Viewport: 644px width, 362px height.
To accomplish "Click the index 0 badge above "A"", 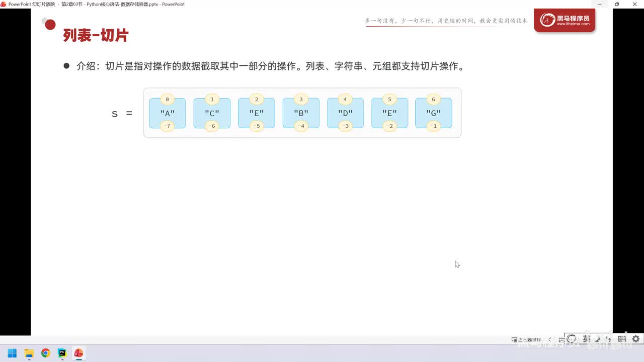I will tap(168, 100).
